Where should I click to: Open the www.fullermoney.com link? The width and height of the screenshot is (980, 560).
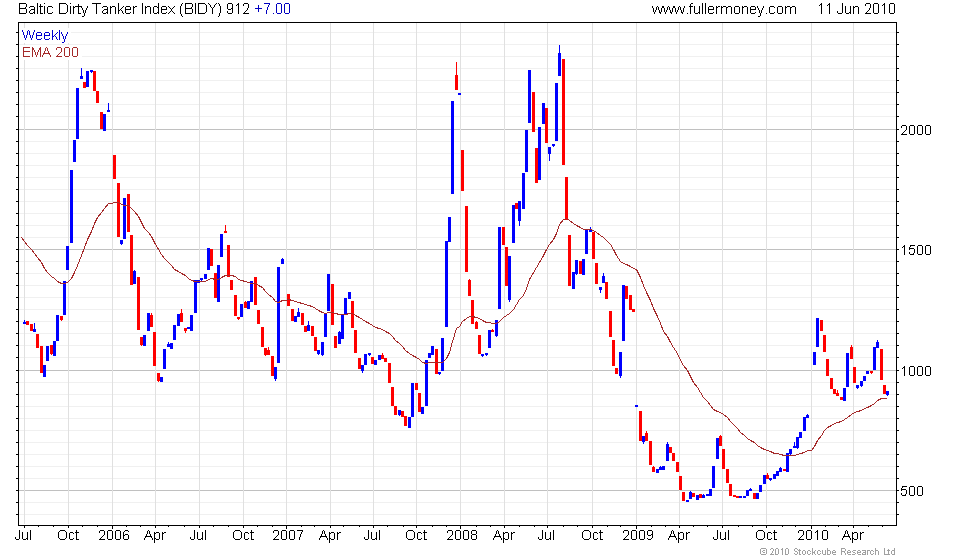(x=724, y=9)
